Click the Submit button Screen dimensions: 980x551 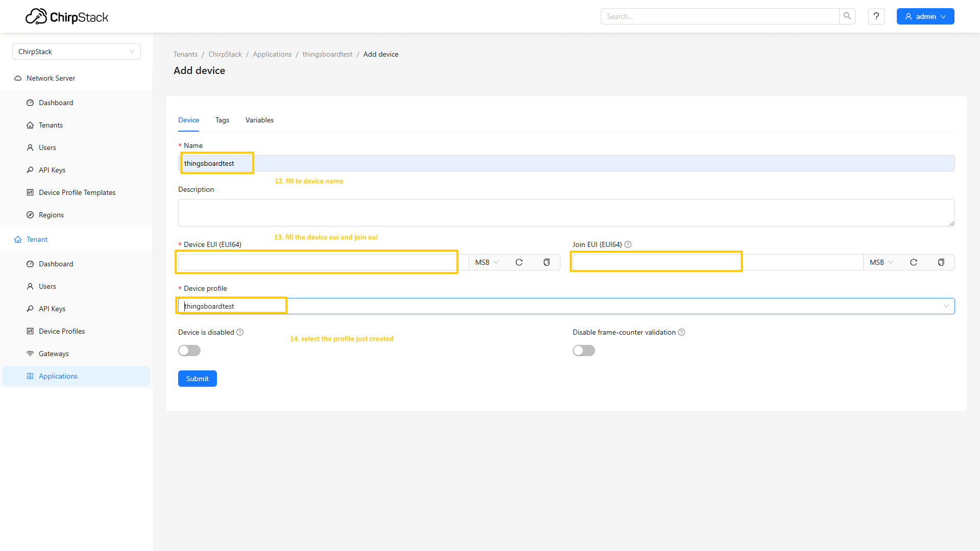198,379
